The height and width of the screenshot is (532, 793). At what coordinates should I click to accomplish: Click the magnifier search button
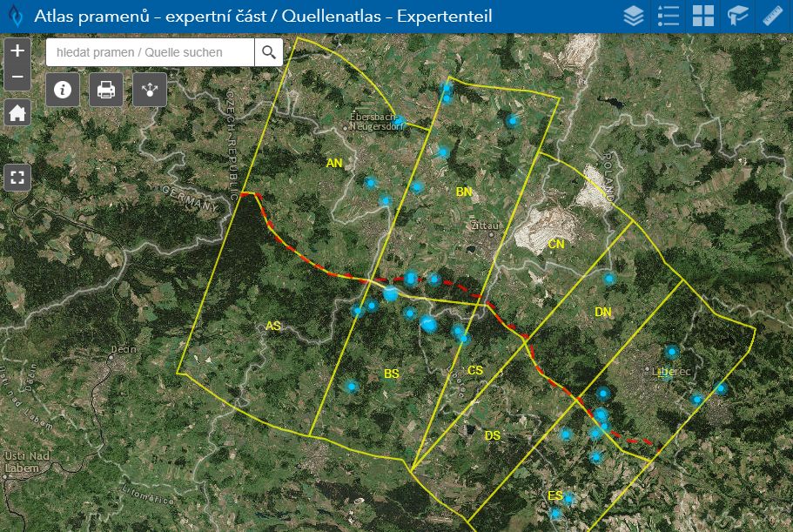(269, 52)
